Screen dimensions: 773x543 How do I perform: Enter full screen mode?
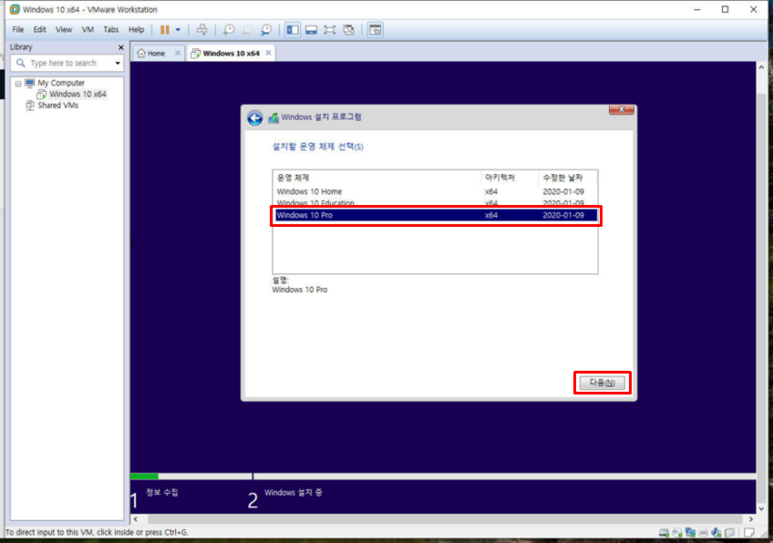click(x=330, y=30)
